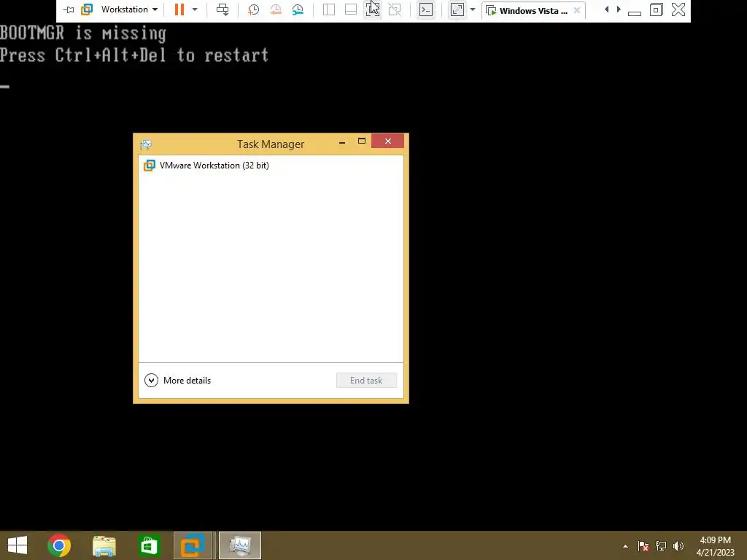Open the Windows Start button
Image resolution: width=747 pixels, height=560 pixels.
click(18, 545)
